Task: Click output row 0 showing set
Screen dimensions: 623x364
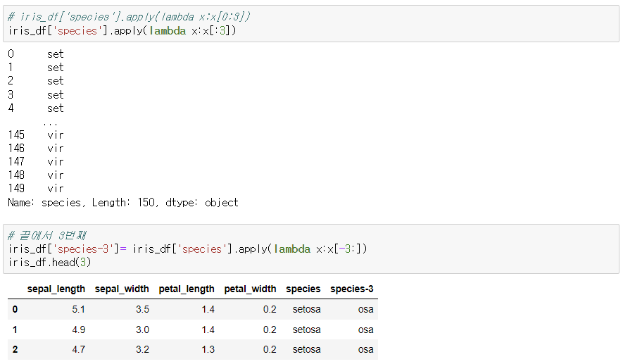Action: pyautogui.click(x=36, y=54)
